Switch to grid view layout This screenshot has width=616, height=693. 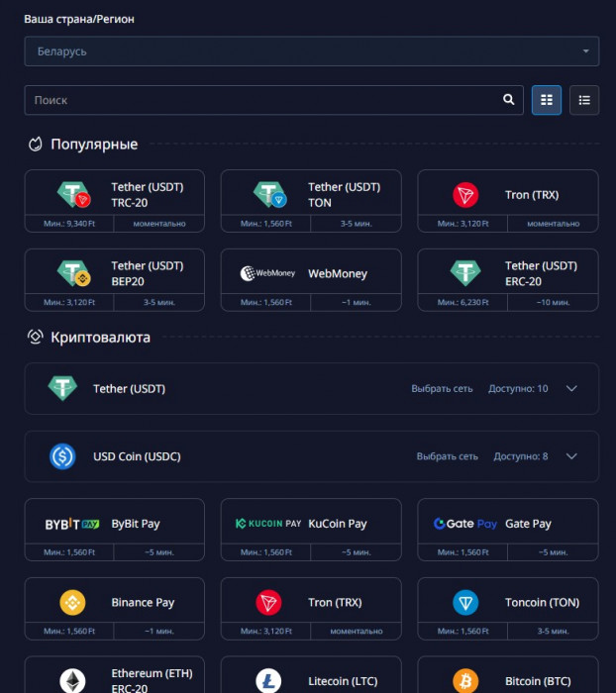(x=546, y=100)
